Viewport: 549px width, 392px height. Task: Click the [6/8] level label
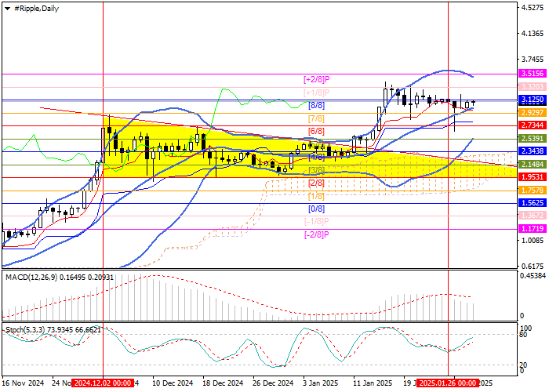(316, 131)
